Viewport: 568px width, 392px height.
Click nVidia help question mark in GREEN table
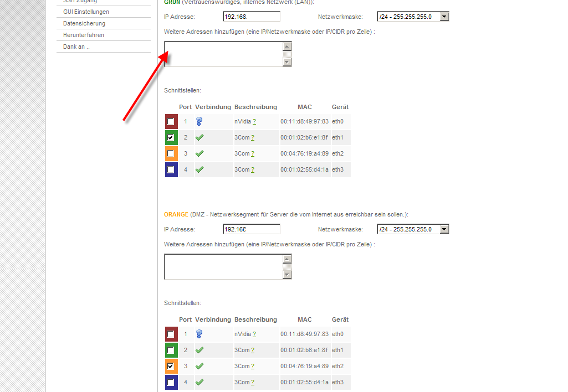(254, 121)
